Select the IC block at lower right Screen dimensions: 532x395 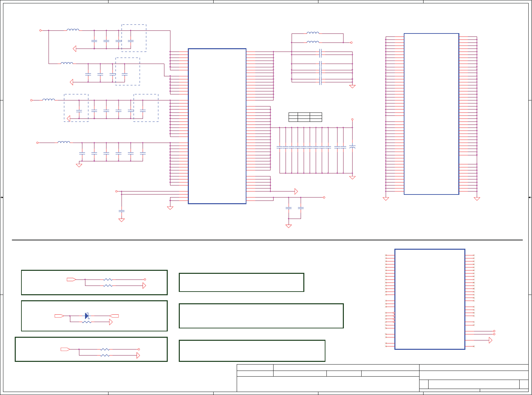tap(430, 299)
